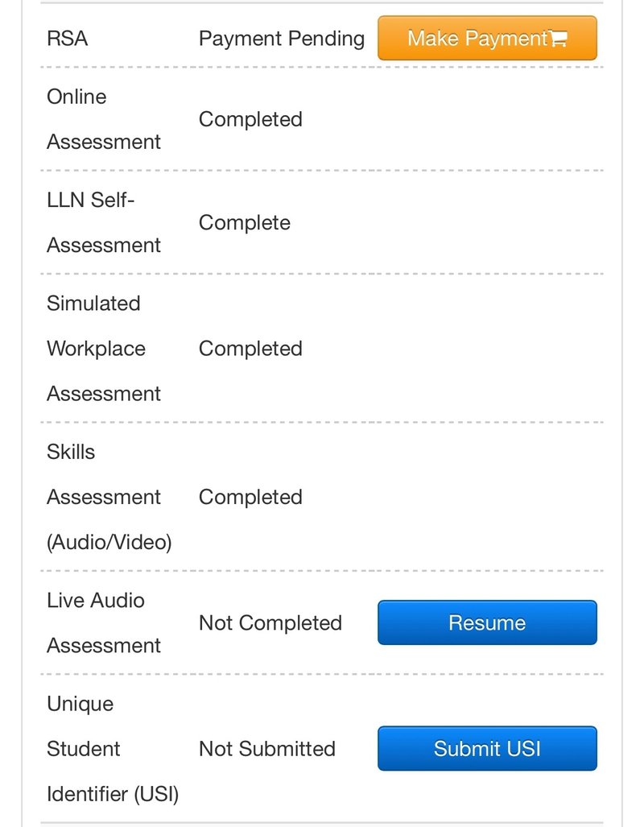Select the LLN Self-Assessment label
The image size is (644, 827).
click(x=103, y=222)
